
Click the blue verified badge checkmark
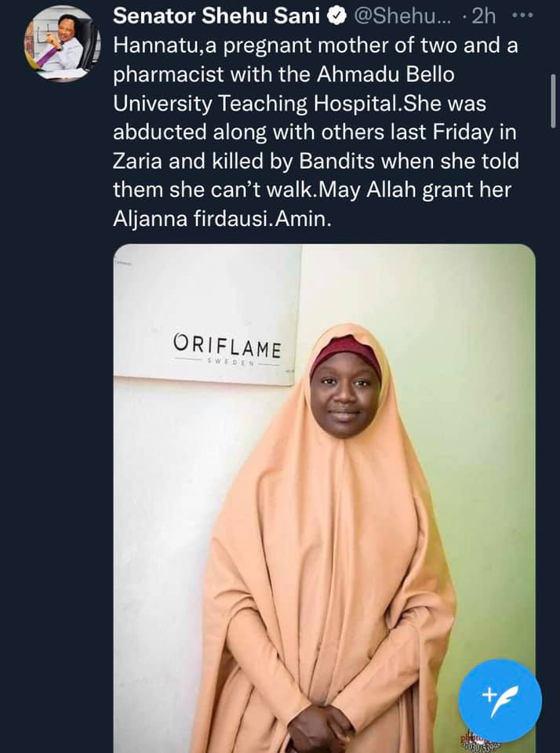point(333,16)
